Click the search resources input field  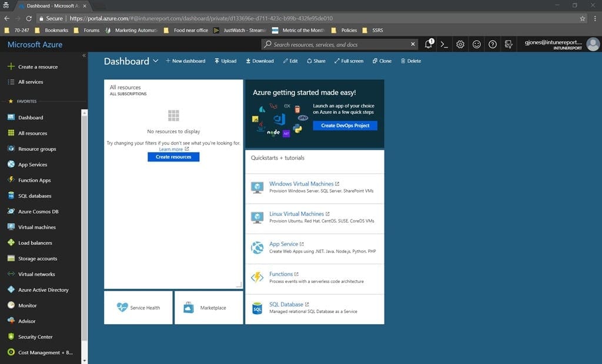coord(340,45)
